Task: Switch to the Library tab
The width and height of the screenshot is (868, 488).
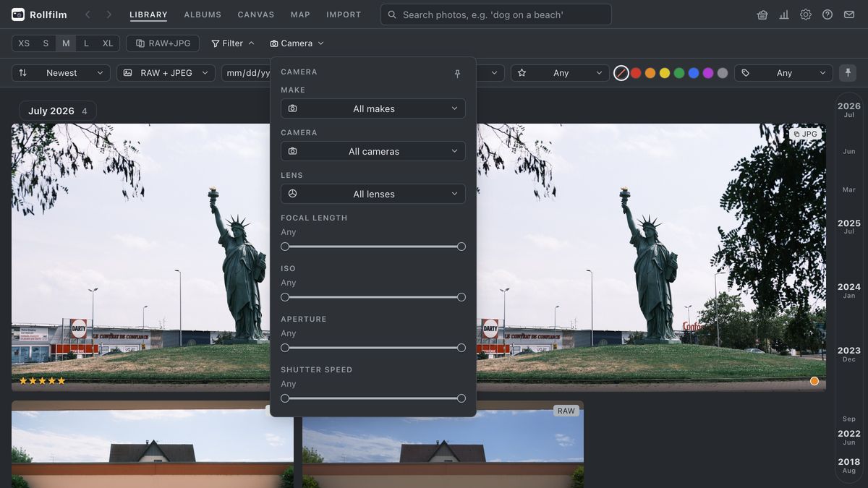Action: (148, 14)
